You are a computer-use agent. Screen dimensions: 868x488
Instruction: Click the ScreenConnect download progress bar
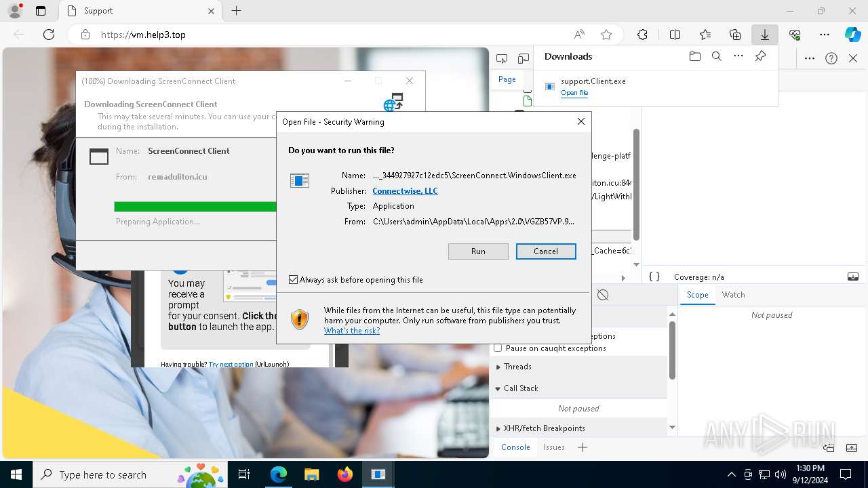195,207
